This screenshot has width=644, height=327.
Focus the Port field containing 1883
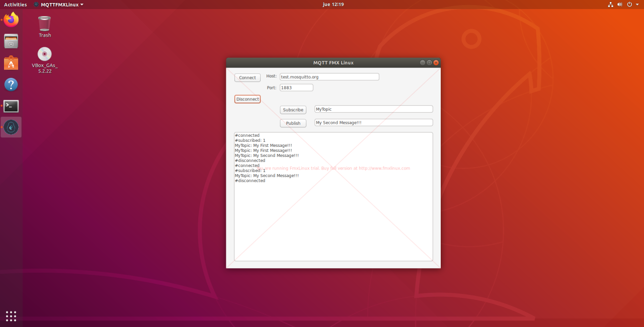coord(296,88)
